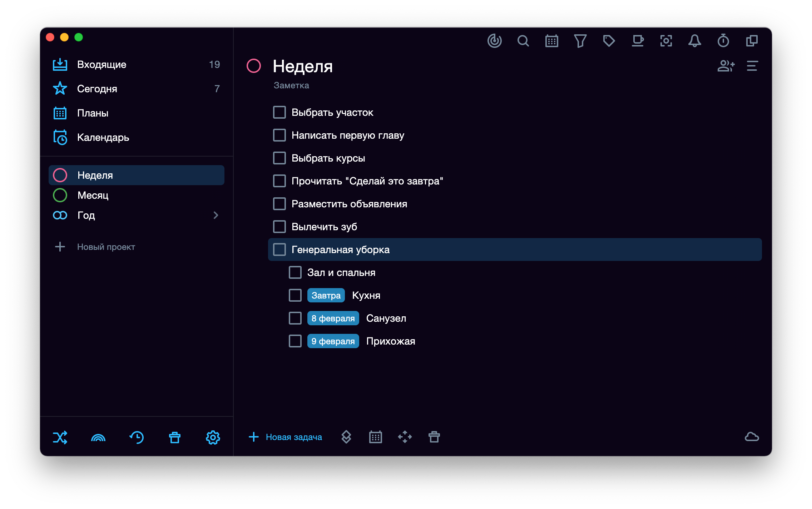812x509 pixels.
Task: Click the delete task trash icon in bottom bar
Action: tap(434, 437)
